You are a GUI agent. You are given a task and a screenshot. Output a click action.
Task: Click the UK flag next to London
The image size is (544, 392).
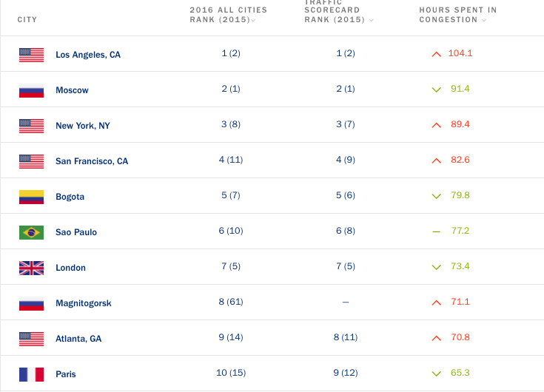tap(31, 268)
